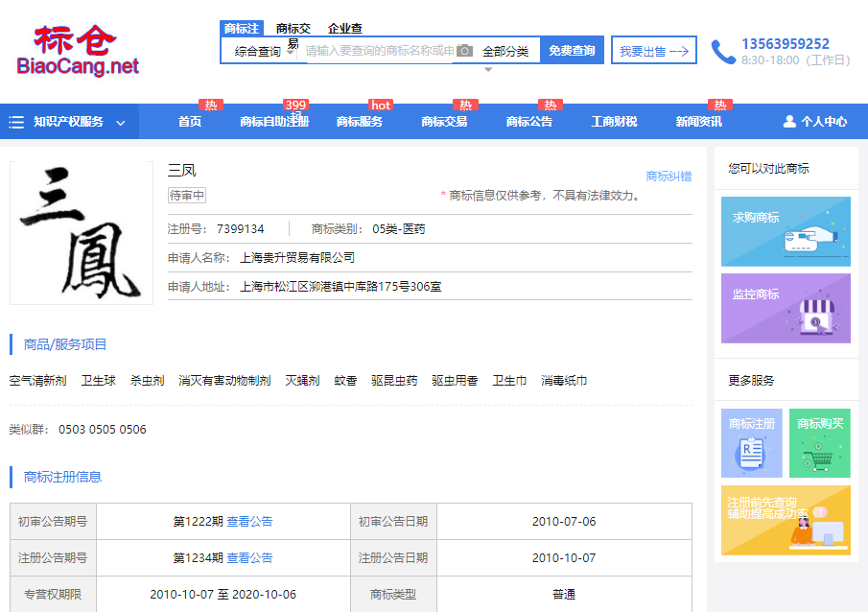Image resolution: width=868 pixels, height=612 pixels.
Task: Open 工商财税 in the navigation bar
Action: (x=614, y=121)
